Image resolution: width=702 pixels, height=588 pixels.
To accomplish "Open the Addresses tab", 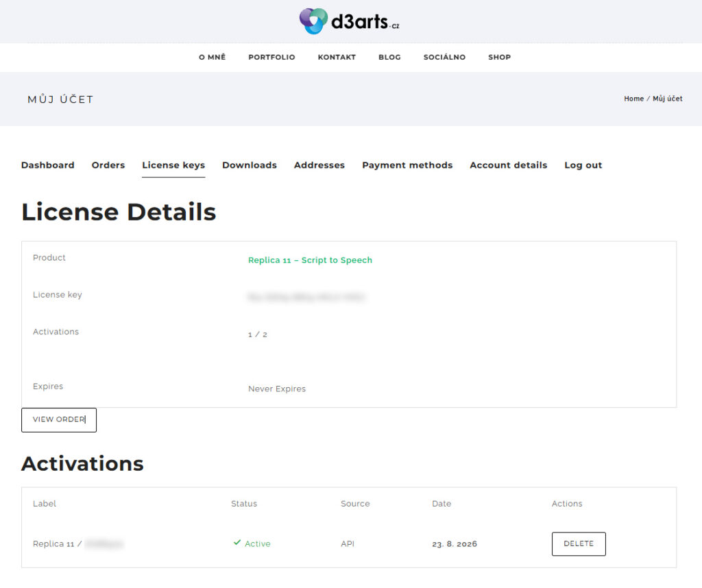I will [x=319, y=165].
